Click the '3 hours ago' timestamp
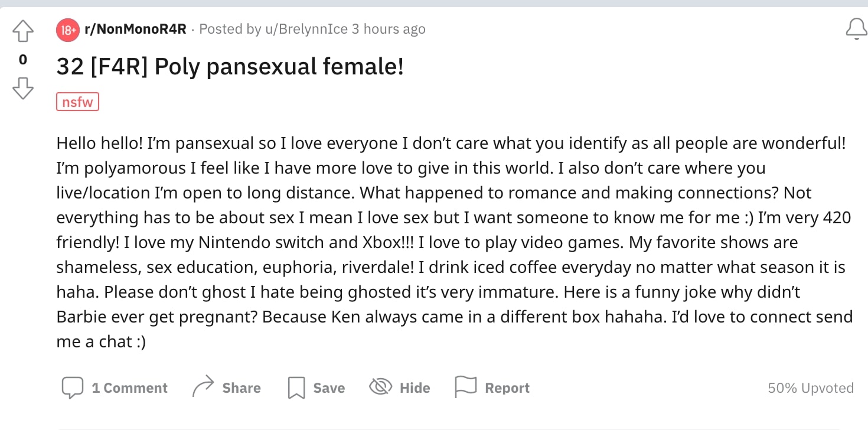The height and width of the screenshot is (430, 868). click(389, 29)
